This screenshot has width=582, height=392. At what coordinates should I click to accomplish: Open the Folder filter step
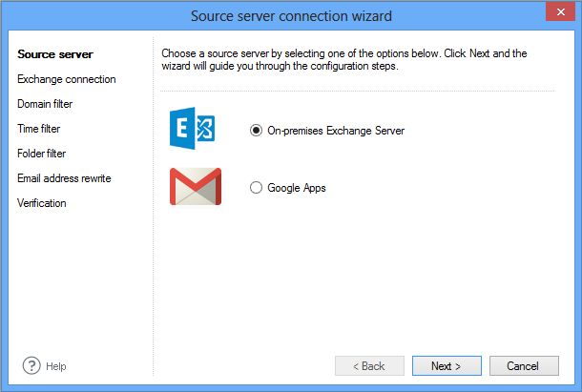[x=42, y=154]
